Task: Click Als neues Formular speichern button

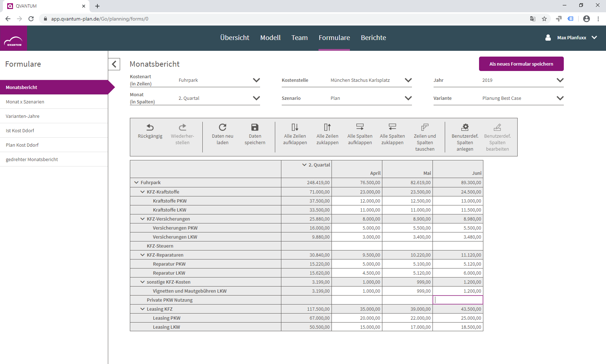Action: point(521,64)
